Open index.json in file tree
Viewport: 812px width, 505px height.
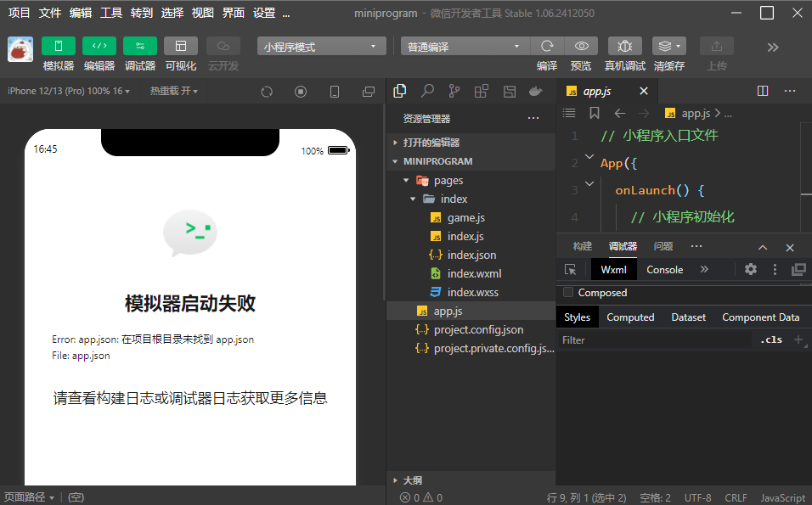coord(471,255)
